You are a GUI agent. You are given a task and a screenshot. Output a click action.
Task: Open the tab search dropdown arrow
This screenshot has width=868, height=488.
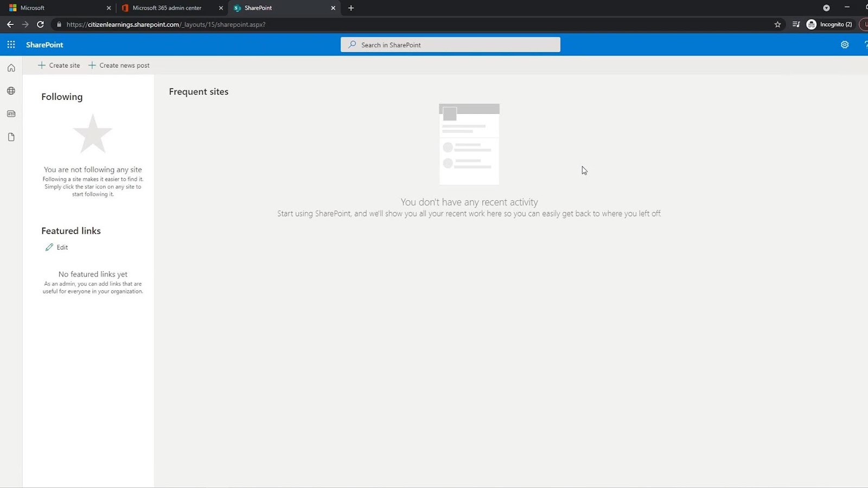826,8
